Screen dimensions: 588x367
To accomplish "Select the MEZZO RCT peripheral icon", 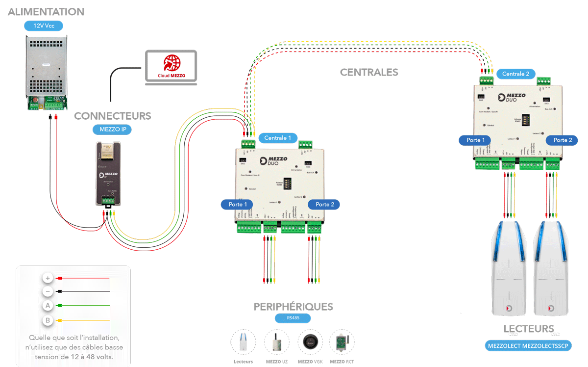I will click(x=342, y=342).
